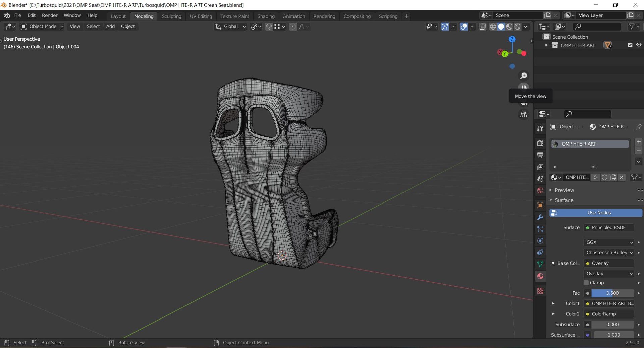Click the Subsurface value 1.000 slider
644x348 pixels.
(x=614, y=335)
